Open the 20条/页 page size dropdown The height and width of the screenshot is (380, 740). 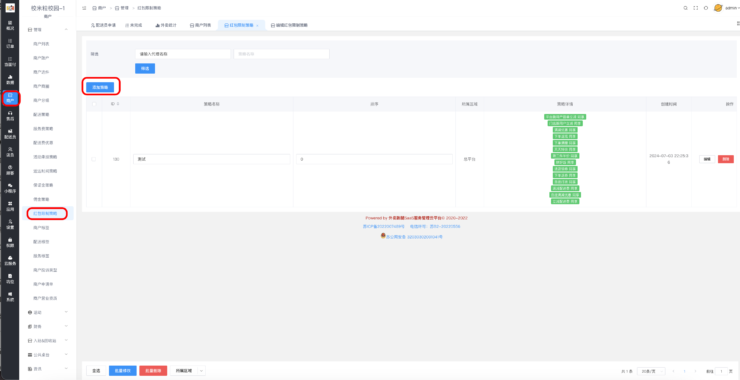651,371
